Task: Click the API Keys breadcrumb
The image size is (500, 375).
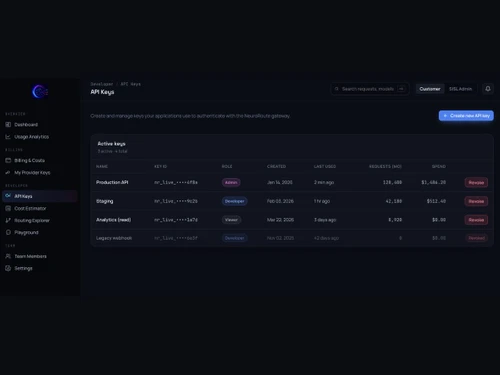Action: coord(130,84)
